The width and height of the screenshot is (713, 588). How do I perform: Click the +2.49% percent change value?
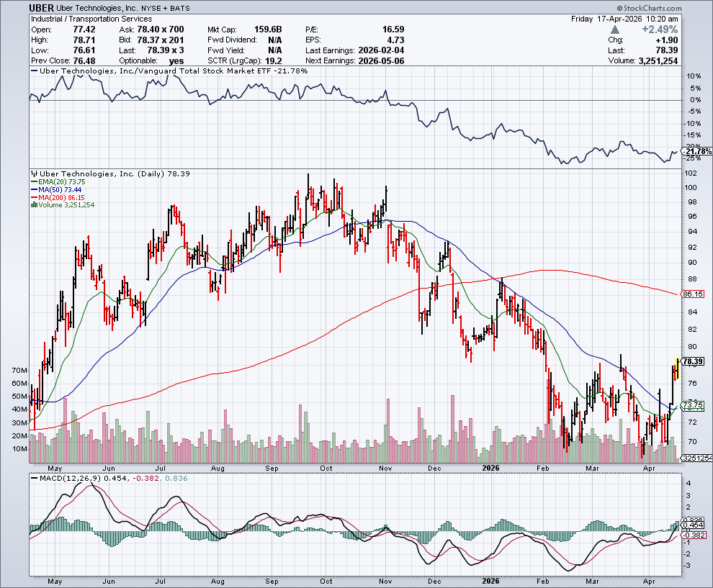[663, 30]
